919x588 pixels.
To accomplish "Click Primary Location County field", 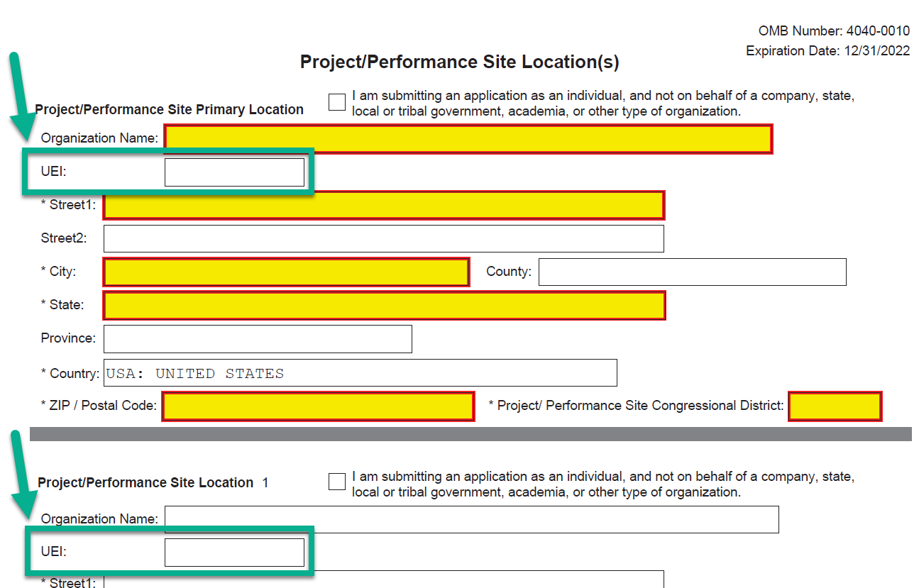I will [x=693, y=272].
